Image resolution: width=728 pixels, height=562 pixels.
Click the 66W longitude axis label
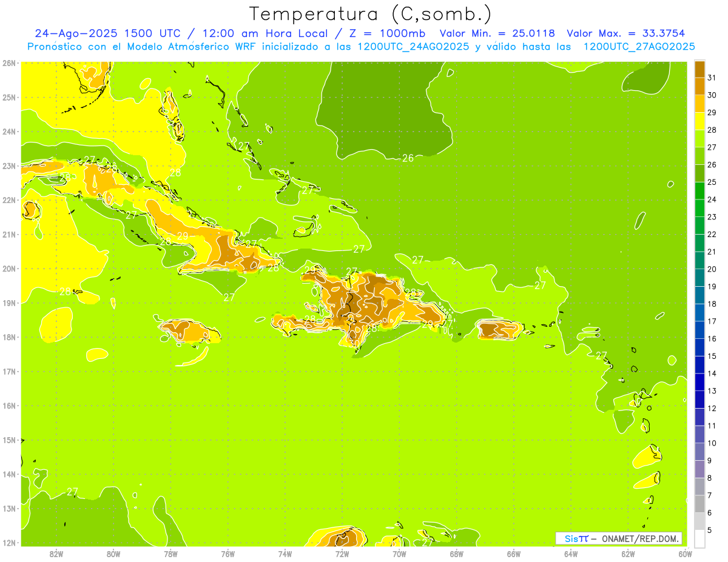point(514,554)
